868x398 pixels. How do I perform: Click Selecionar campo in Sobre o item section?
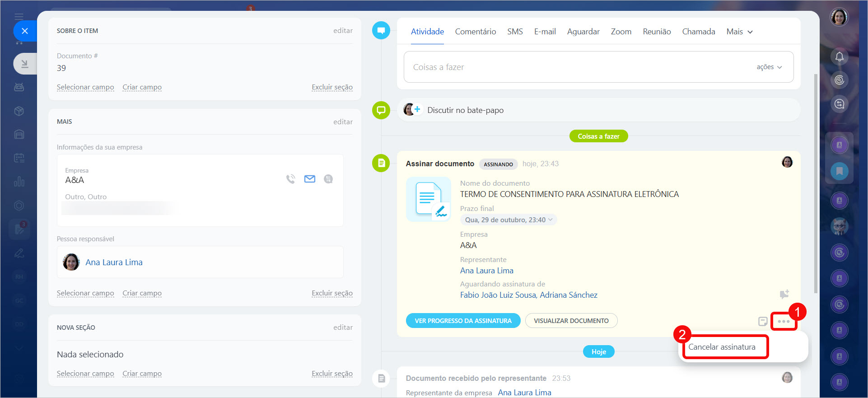(x=85, y=87)
